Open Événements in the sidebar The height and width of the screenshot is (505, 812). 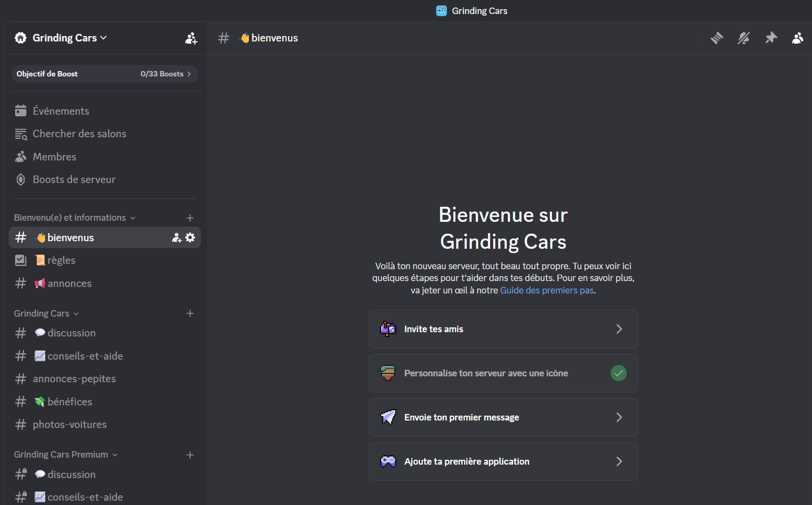[61, 111]
